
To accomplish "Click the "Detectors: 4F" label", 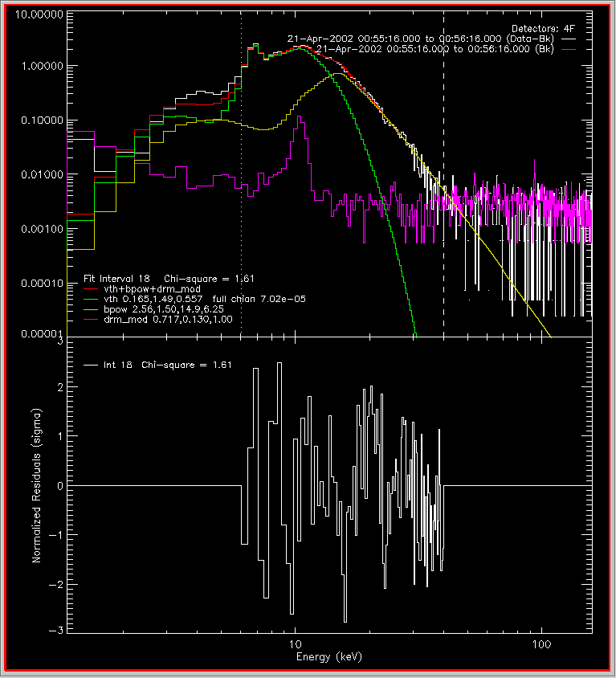I will (544, 27).
